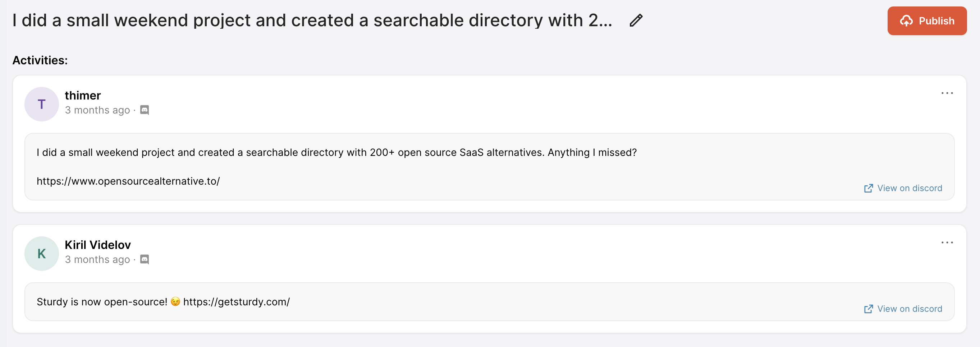
Task: Click the Kiril Videlov username
Action: (98, 245)
